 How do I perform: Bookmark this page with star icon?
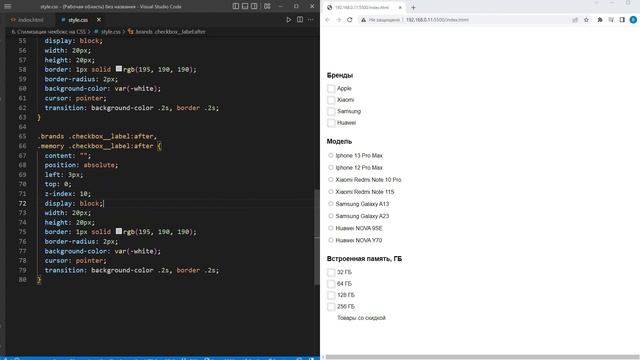tap(586, 20)
